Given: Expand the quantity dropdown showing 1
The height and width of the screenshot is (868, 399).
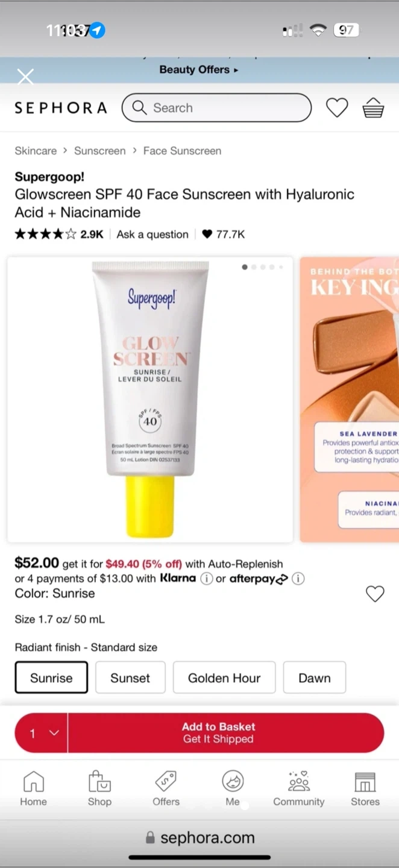Looking at the screenshot, I should click(42, 733).
